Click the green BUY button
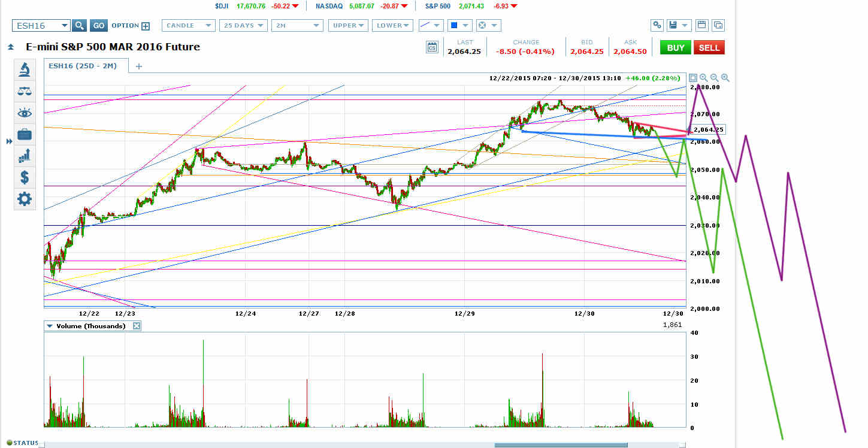Image resolution: width=868 pixels, height=448 pixels. point(676,47)
